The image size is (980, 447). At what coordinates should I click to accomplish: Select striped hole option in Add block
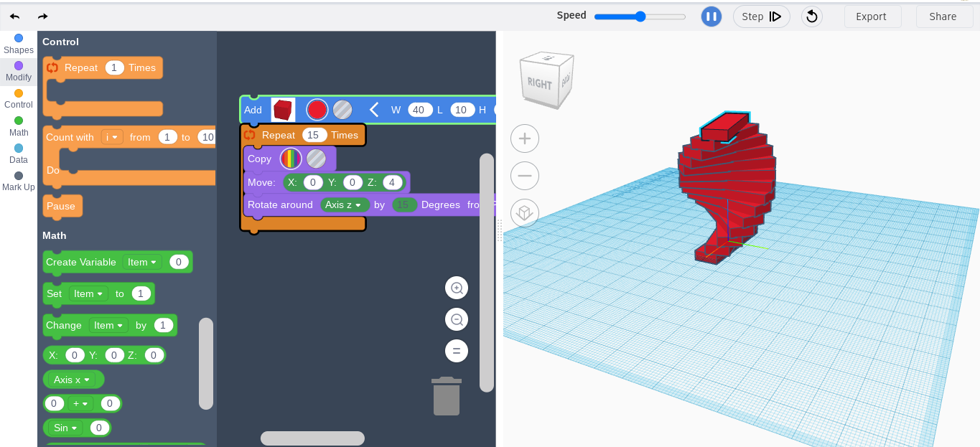pyautogui.click(x=342, y=110)
